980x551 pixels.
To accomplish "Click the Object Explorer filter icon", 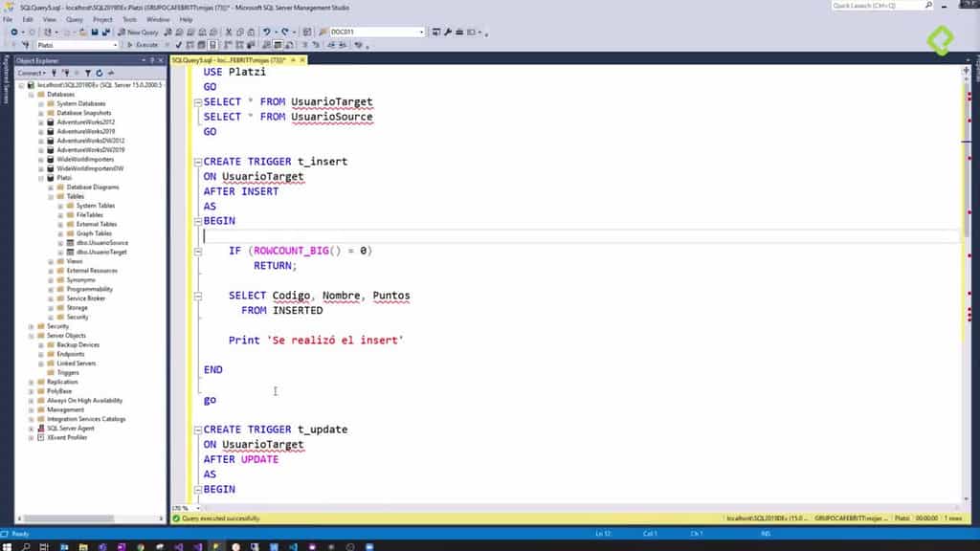I will pos(88,73).
